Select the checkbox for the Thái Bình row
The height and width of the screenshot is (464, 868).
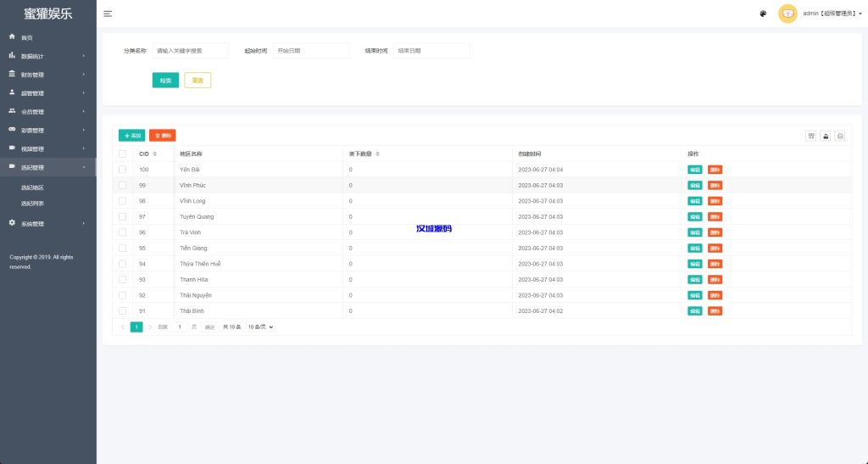(123, 311)
